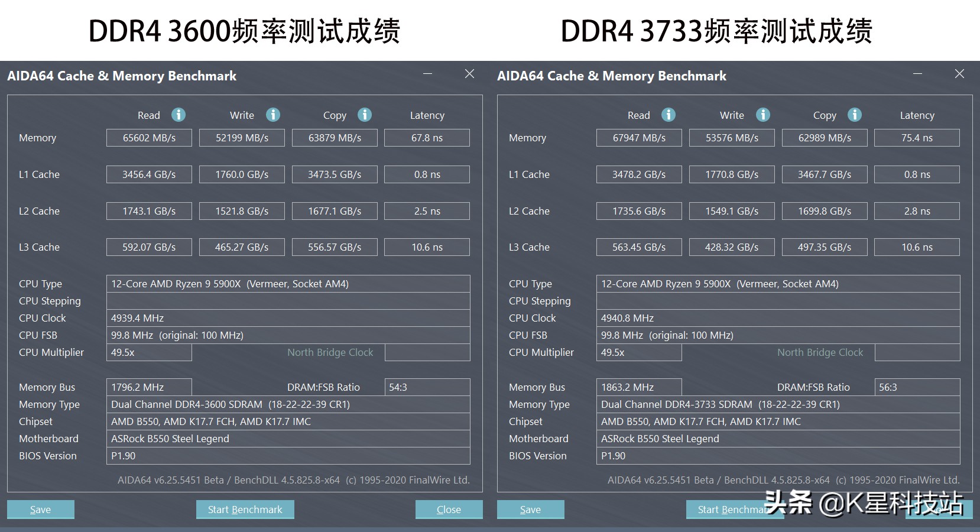Select the 67.8 ns Memory Latency result
The height and width of the screenshot is (532, 980).
pos(427,137)
